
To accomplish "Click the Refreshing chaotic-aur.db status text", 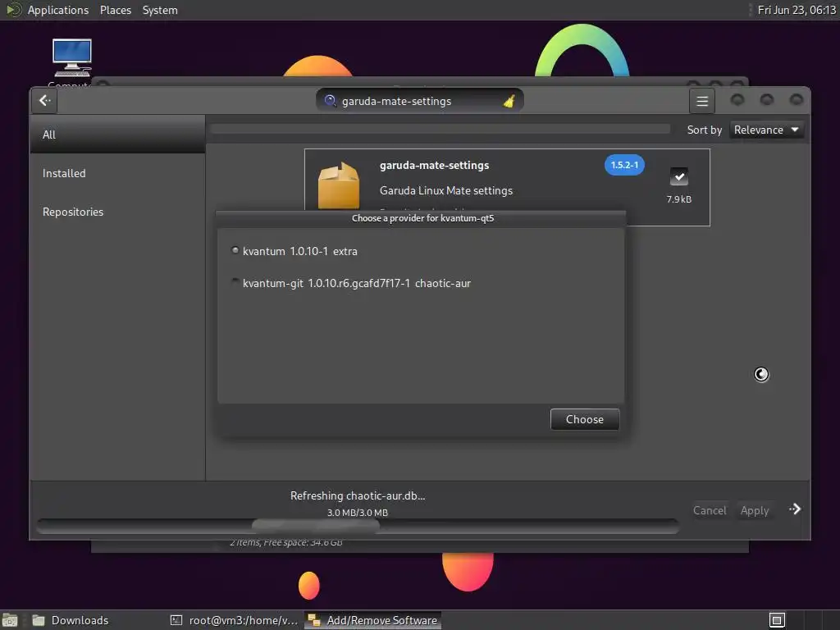I will coord(358,495).
